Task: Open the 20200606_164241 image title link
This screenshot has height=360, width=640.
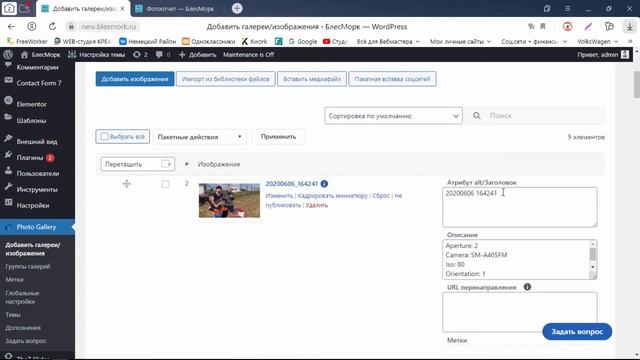Action: point(291,184)
